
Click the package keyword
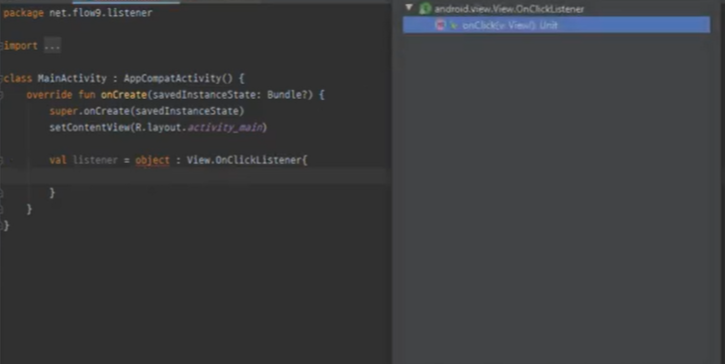23,13
